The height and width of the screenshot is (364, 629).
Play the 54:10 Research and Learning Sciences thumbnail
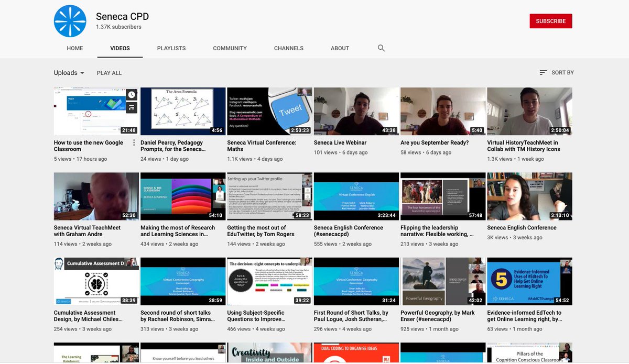pos(183,196)
